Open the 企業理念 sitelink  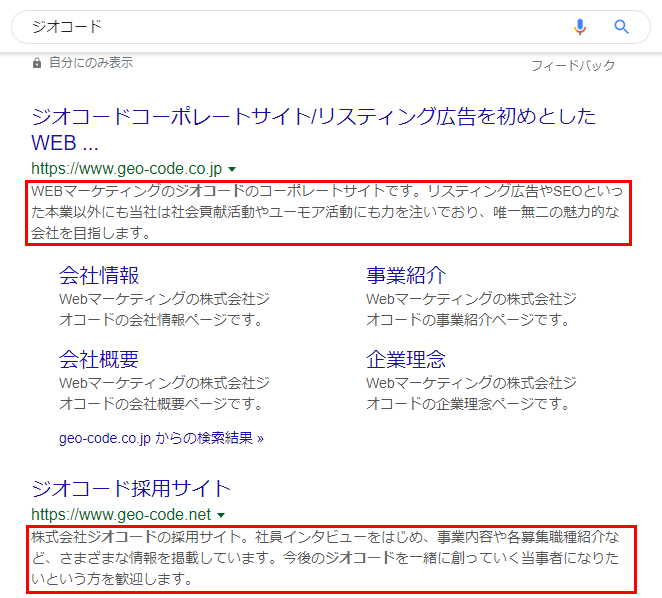pyautogui.click(x=406, y=359)
